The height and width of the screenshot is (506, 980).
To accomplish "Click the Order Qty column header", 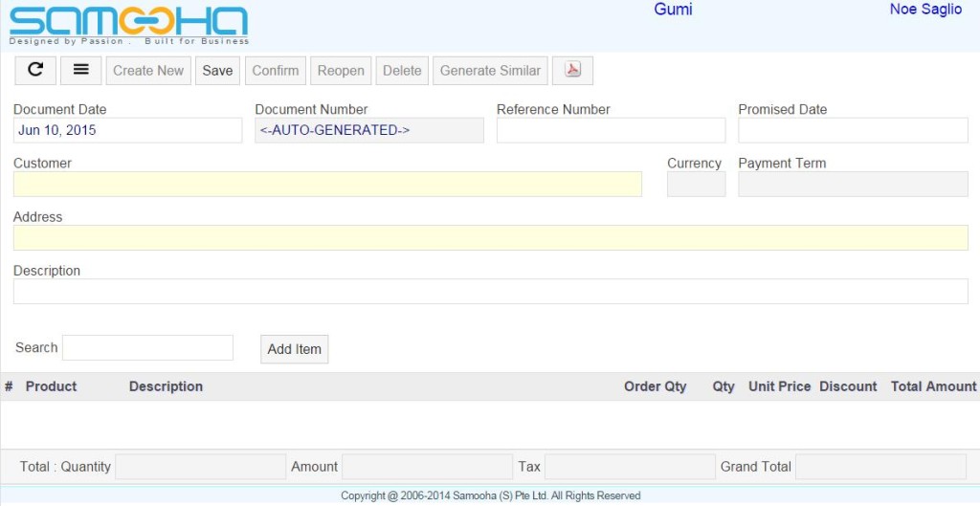I will coord(655,386).
